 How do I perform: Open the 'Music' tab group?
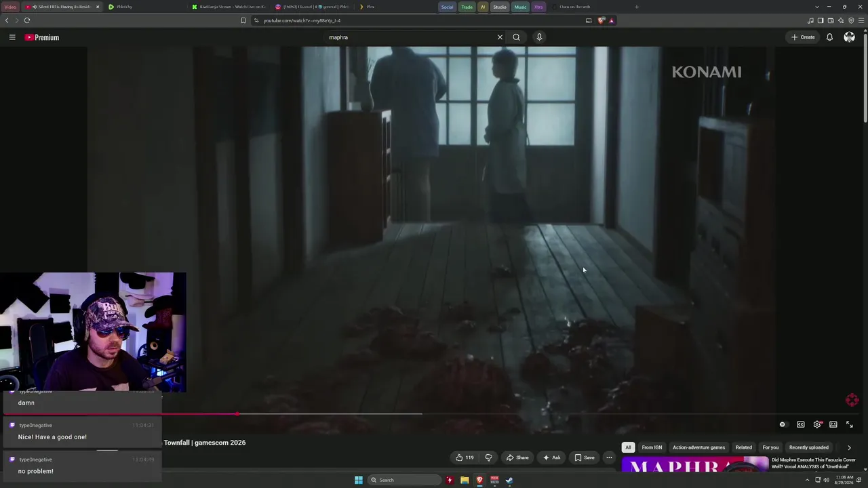(x=520, y=7)
